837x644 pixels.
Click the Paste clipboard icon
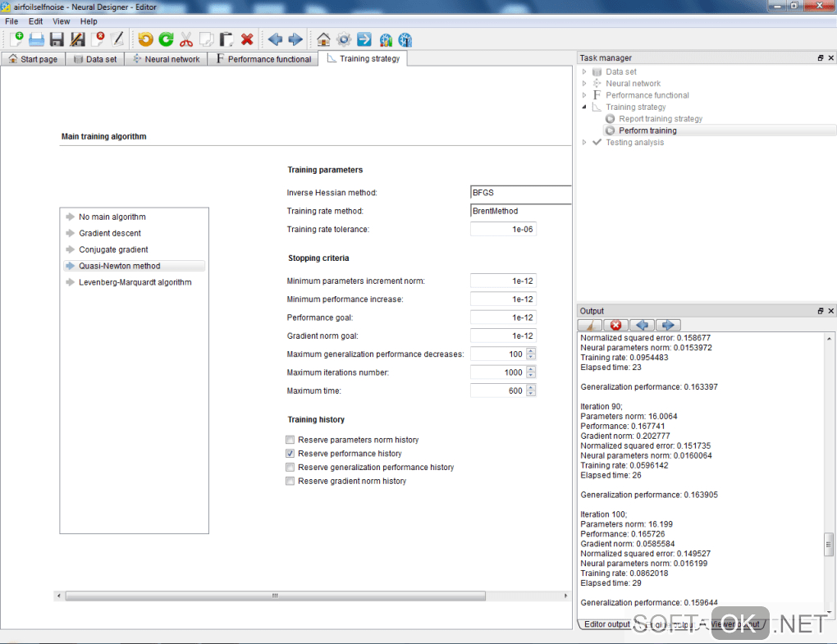click(x=226, y=39)
